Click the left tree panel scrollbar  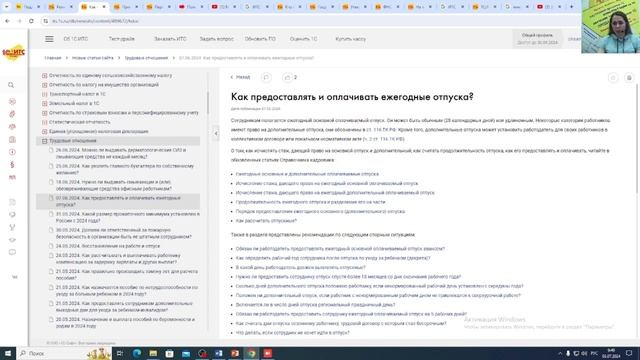click(x=208, y=103)
